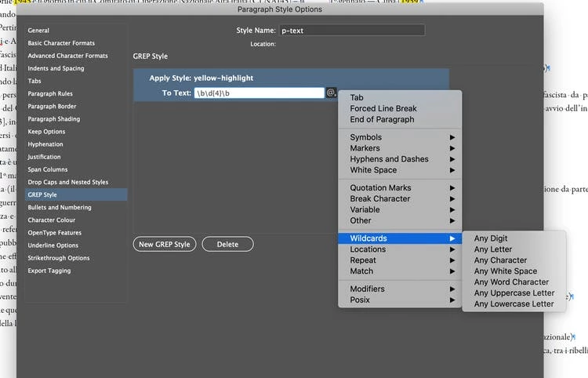The height and width of the screenshot is (378, 588).
Task: Insert End of Paragraph
Action: point(400,119)
